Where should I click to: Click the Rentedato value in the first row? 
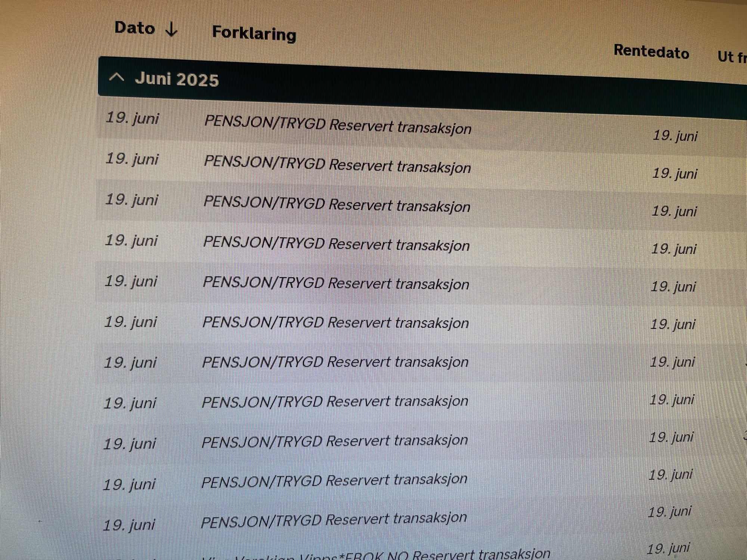[675, 136]
